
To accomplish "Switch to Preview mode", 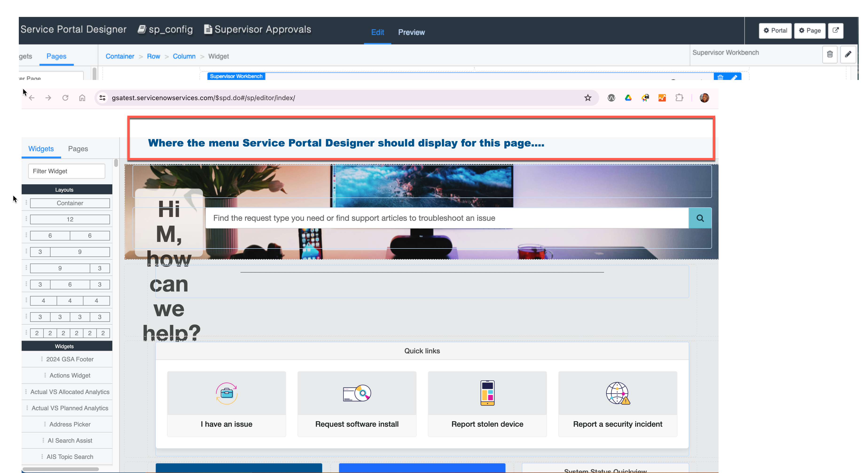I will [411, 32].
